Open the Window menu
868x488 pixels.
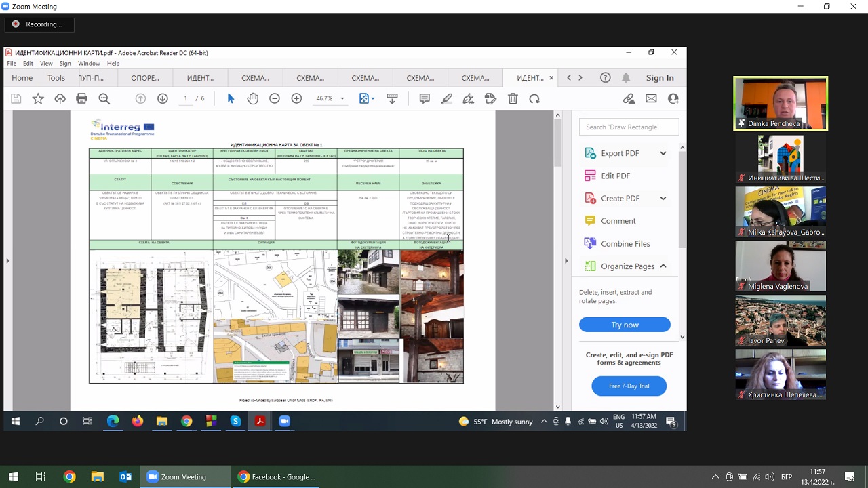point(89,64)
